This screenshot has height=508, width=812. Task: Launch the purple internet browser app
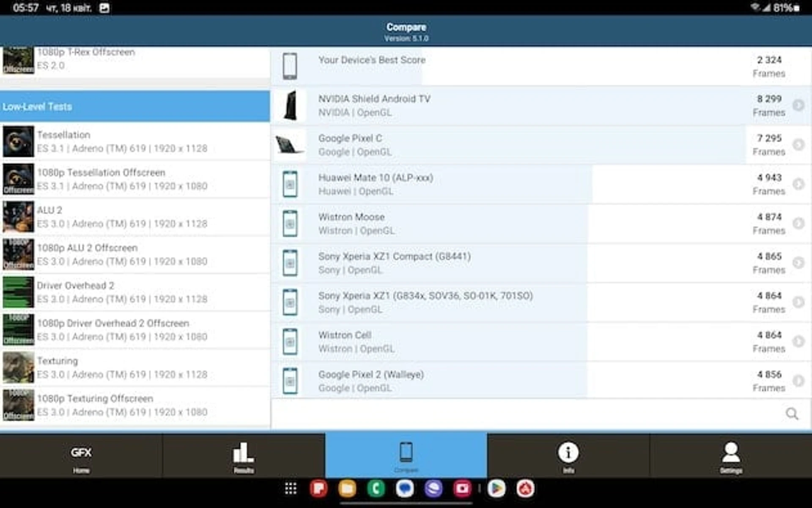[x=433, y=489]
